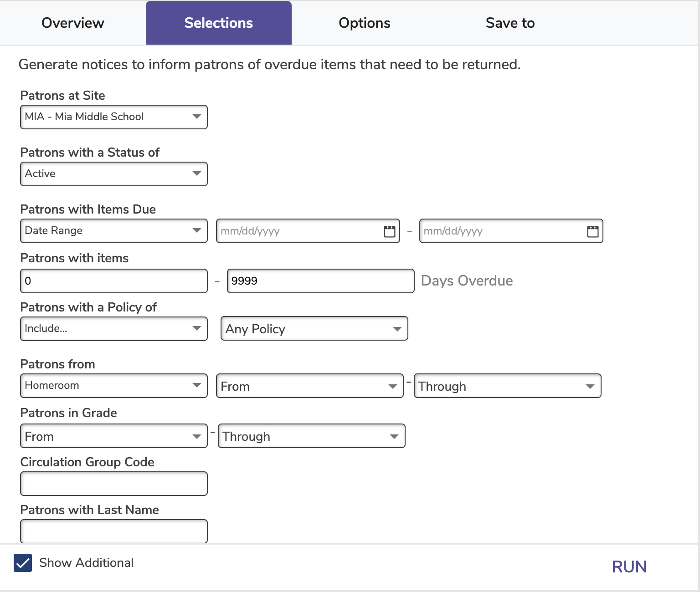Expand the Patrons in Grade Through dropdown
700x592 pixels.
(311, 436)
